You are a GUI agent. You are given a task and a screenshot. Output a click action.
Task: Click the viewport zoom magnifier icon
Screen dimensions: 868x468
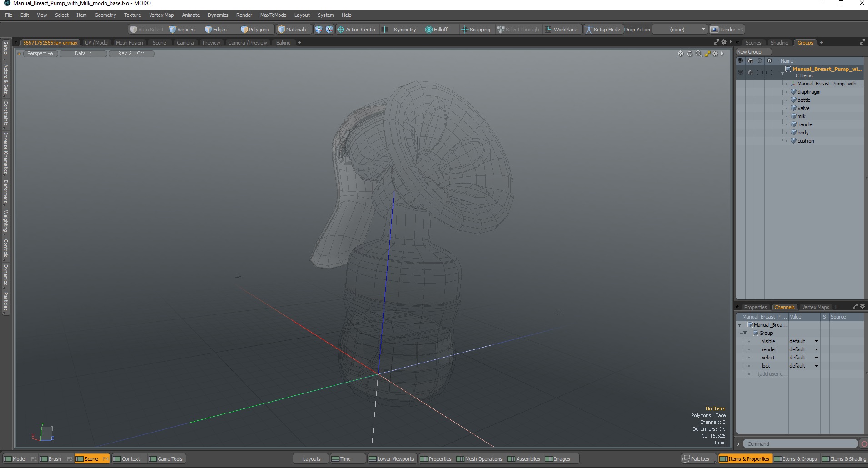(698, 54)
